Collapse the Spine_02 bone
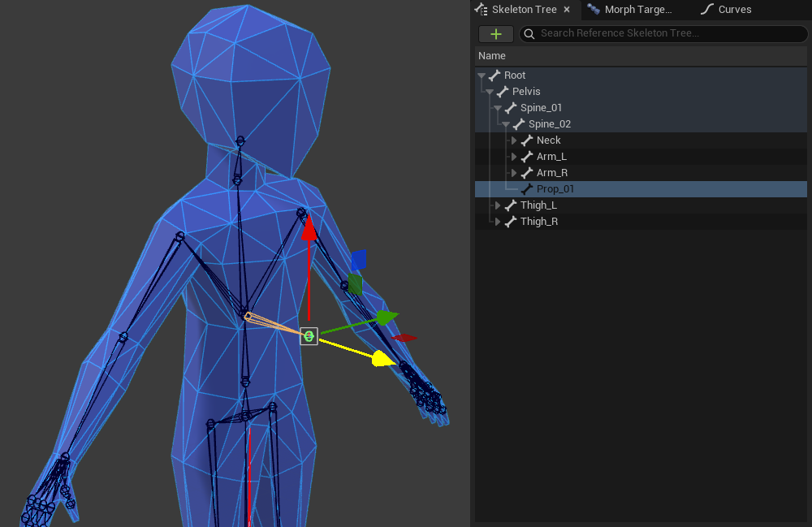Viewport: 812px width, 527px height. 505,124
